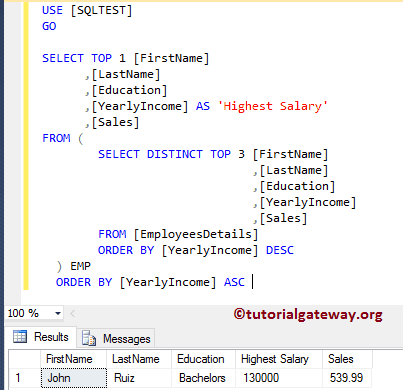Click the Messages document icon
The width and height of the screenshot is (403, 390).
89,338
